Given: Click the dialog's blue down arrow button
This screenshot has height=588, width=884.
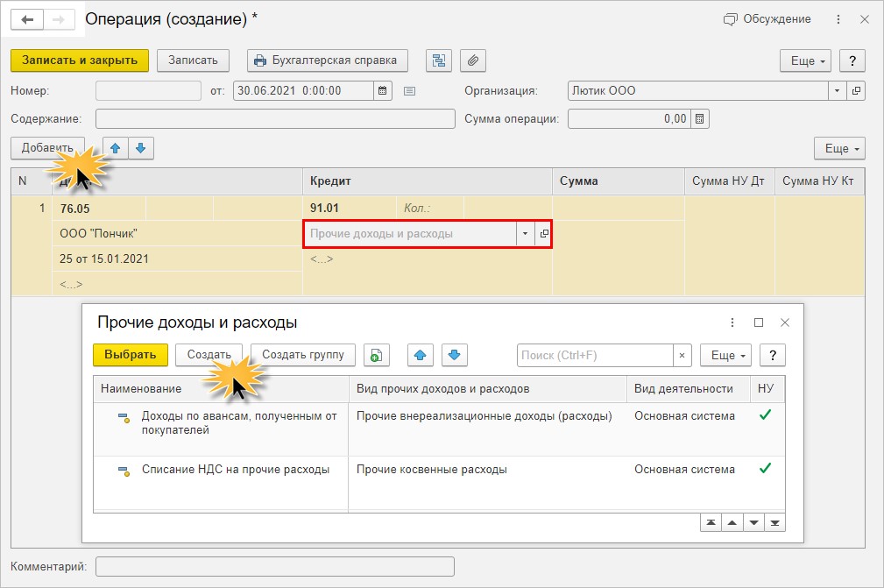Looking at the screenshot, I should [x=455, y=355].
